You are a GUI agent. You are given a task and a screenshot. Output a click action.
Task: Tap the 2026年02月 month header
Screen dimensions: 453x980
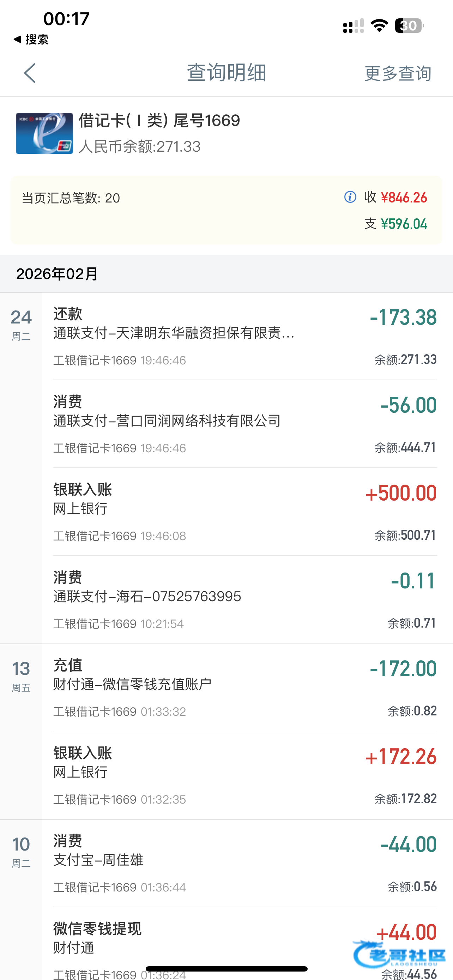point(57,274)
